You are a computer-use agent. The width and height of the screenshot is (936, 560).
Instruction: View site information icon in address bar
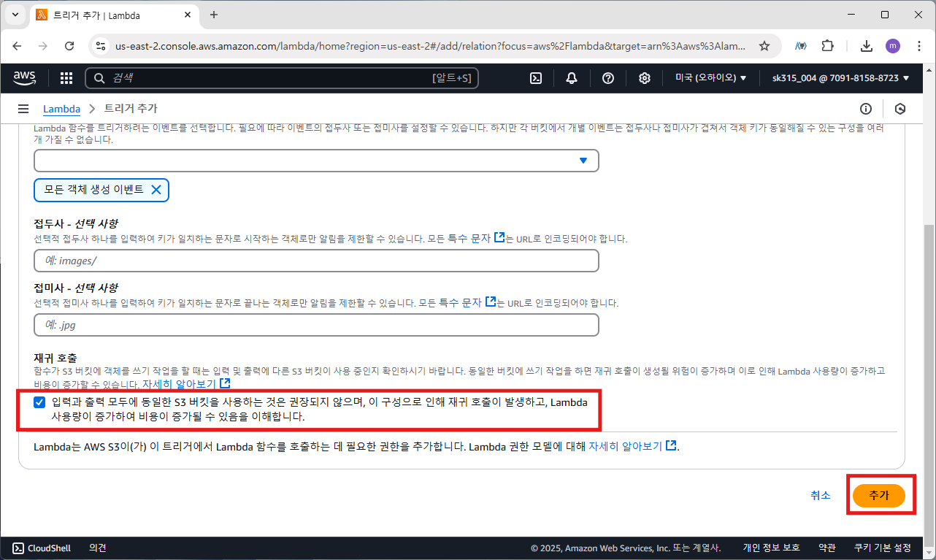click(x=101, y=46)
